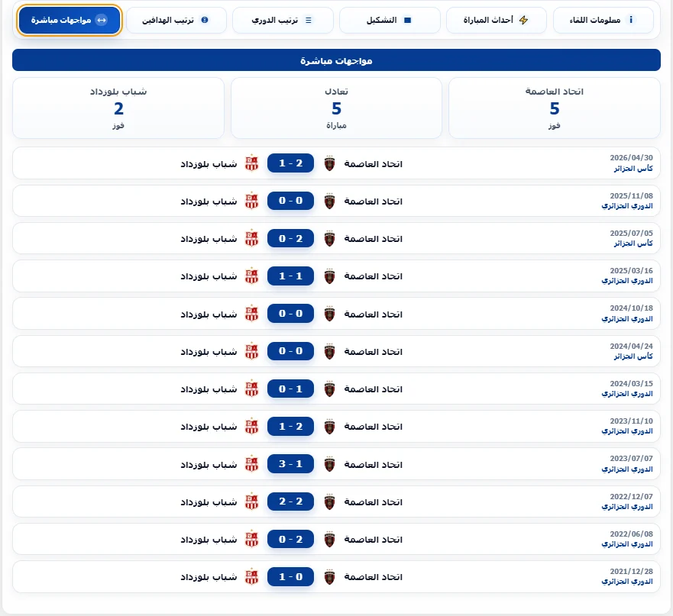
Task: Click the 1 - 2 score on 2026/04/30
Action: [x=290, y=163]
